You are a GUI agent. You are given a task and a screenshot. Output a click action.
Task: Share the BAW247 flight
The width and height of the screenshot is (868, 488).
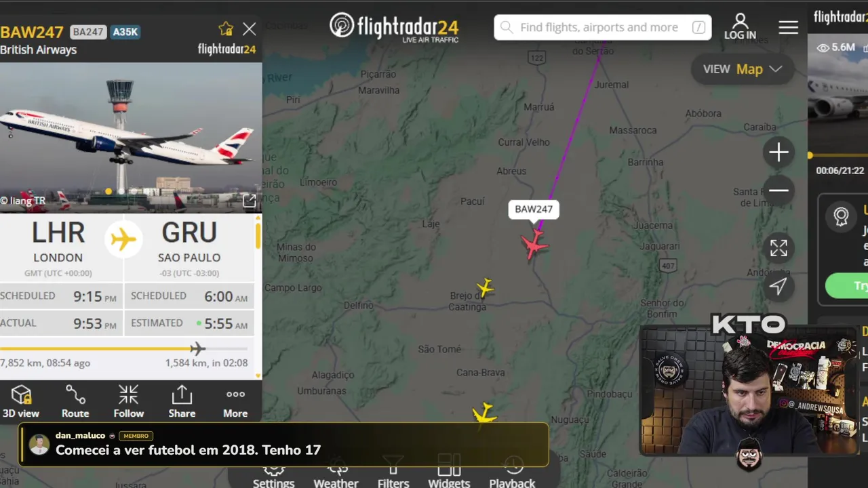coord(182,401)
